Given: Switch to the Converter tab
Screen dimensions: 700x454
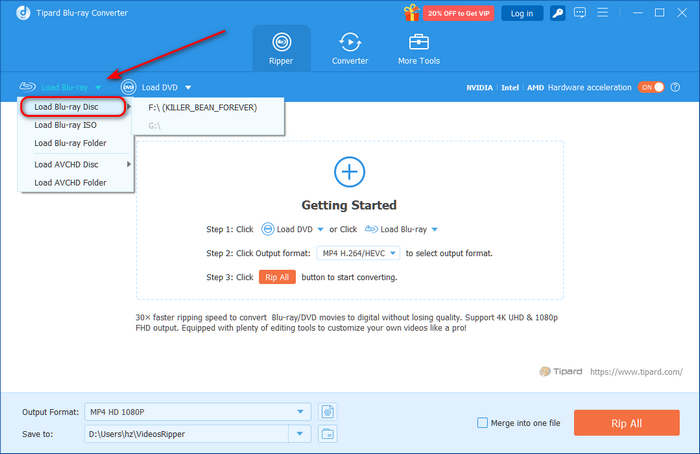Looking at the screenshot, I should [x=350, y=49].
